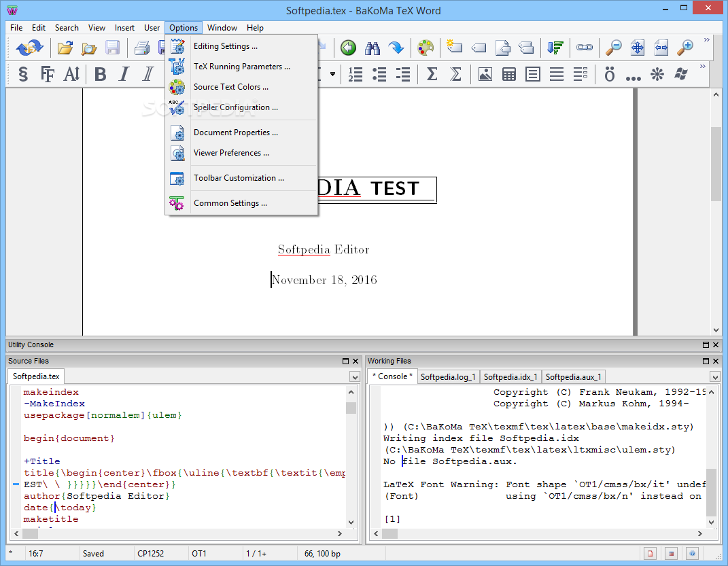The image size is (728, 566).
Task: Insert inline math sigma
Action: 432,74
